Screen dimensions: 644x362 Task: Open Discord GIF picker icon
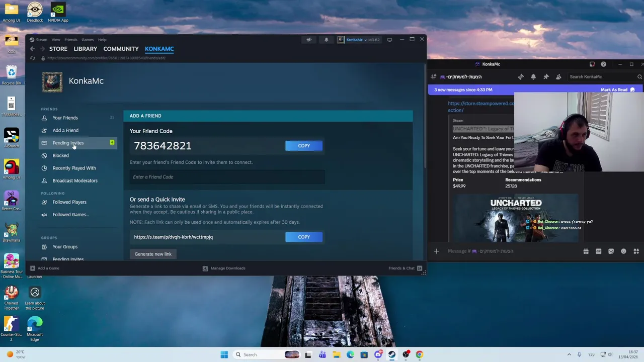point(598,251)
